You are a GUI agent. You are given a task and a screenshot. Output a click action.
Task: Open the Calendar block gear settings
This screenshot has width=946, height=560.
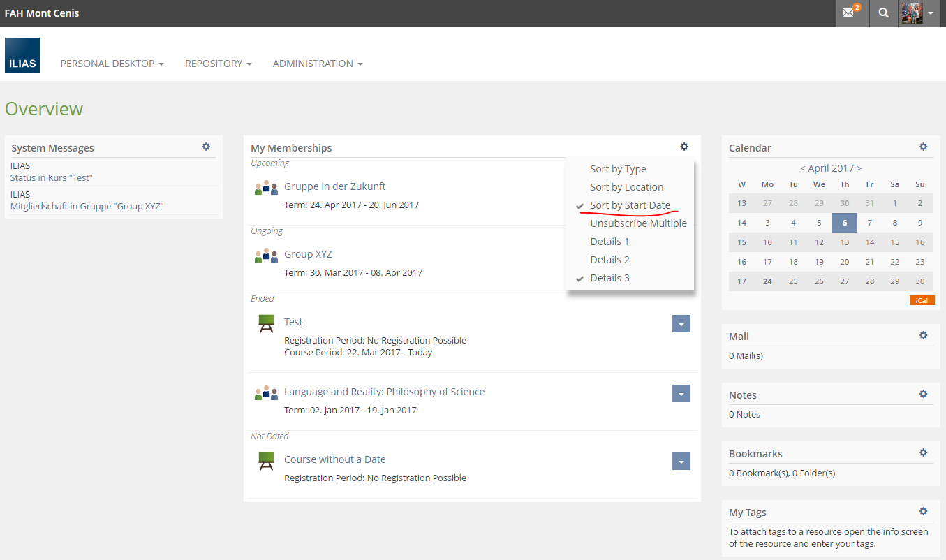coord(923,147)
